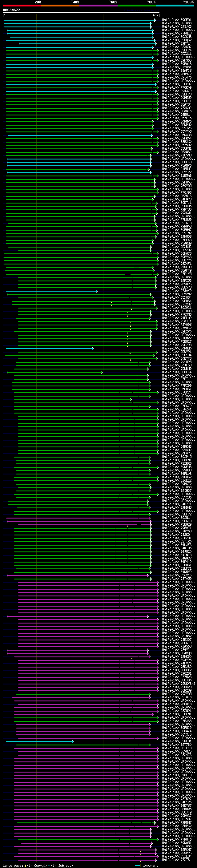Select the UniRef100_B9RTJ1 label
Screen dimensions: 197x868
pyautogui.click(x=177, y=203)
